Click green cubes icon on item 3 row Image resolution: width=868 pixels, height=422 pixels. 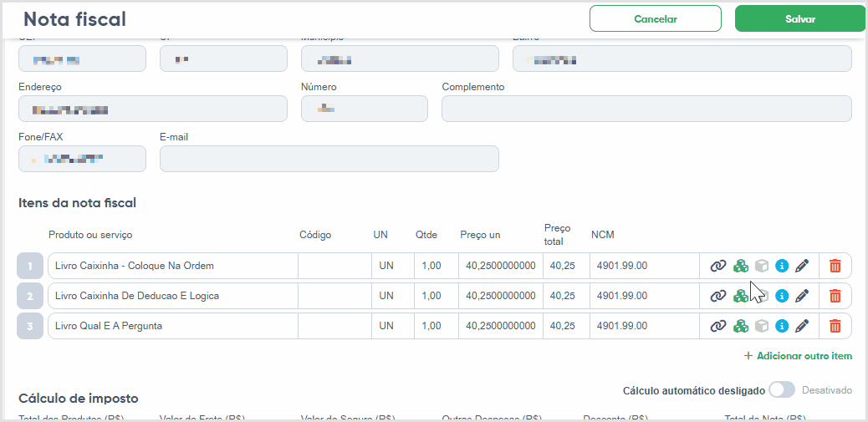(x=741, y=326)
